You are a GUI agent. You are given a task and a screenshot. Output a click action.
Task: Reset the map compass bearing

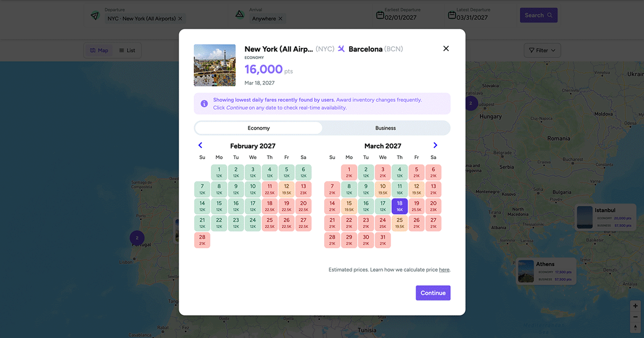635,326
